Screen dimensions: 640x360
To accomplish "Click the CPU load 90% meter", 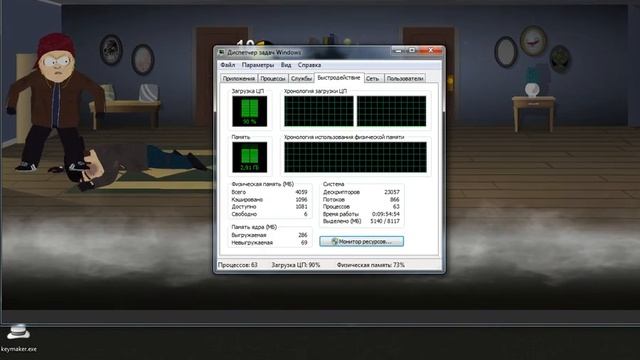I will click(249, 111).
